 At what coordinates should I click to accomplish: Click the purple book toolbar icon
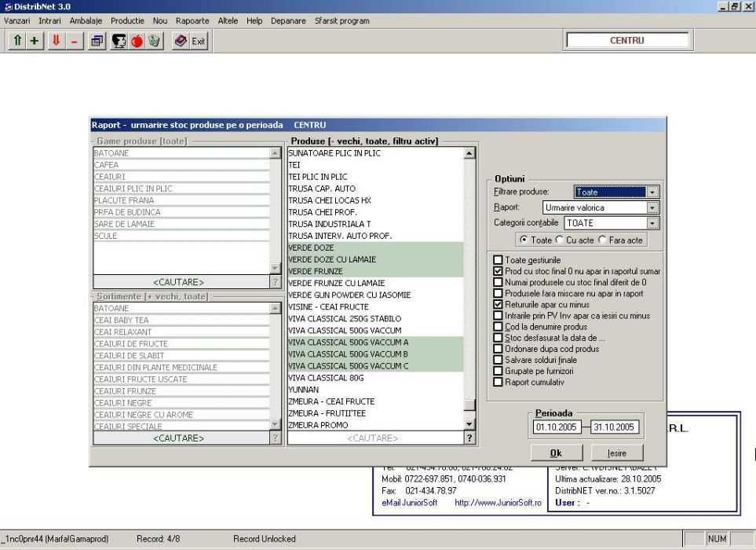181,41
